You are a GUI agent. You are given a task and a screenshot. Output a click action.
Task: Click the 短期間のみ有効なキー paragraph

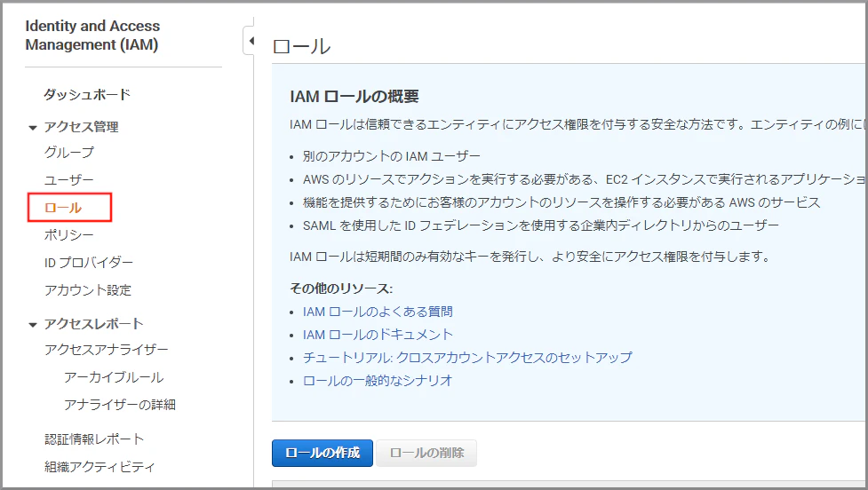click(530, 257)
